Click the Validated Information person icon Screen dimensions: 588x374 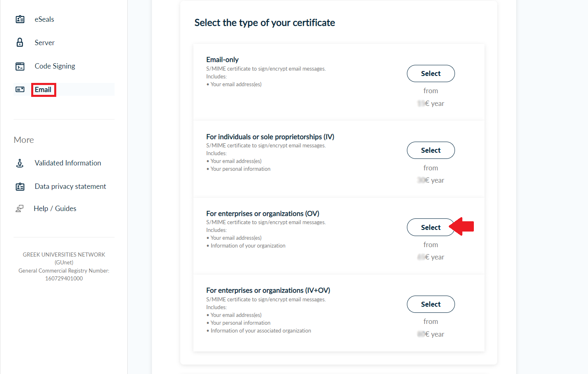(20, 163)
